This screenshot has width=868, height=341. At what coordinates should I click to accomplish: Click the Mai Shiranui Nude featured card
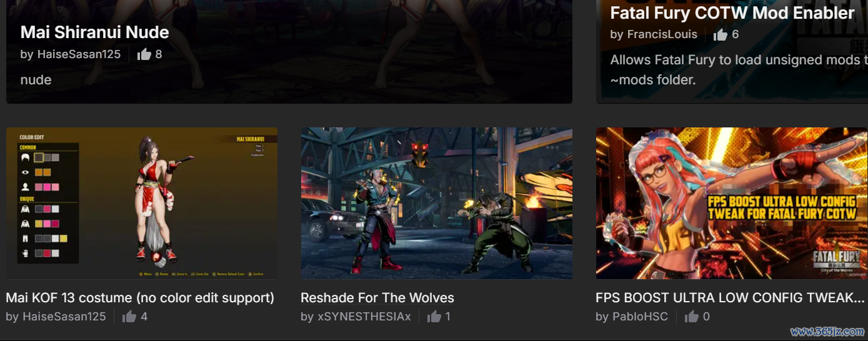tap(289, 51)
